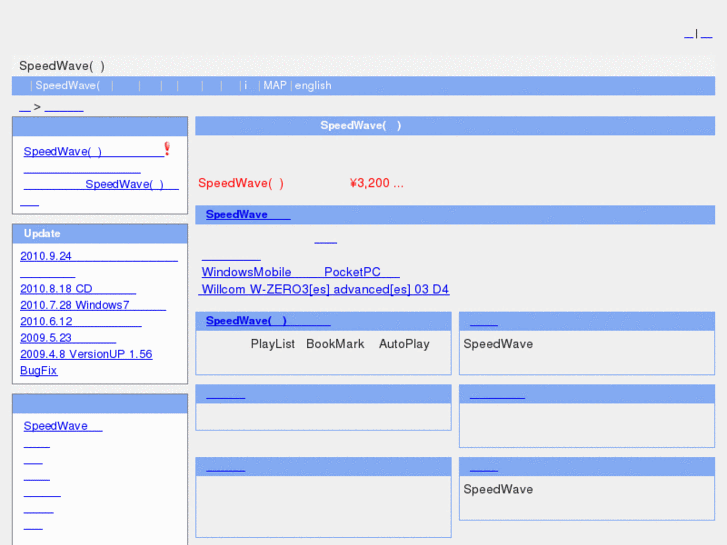The width and height of the screenshot is (727, 545).
Task: Follow the Willcom W-ZERO3[es] advanced[es] link
Action: [x=324, y=289]
